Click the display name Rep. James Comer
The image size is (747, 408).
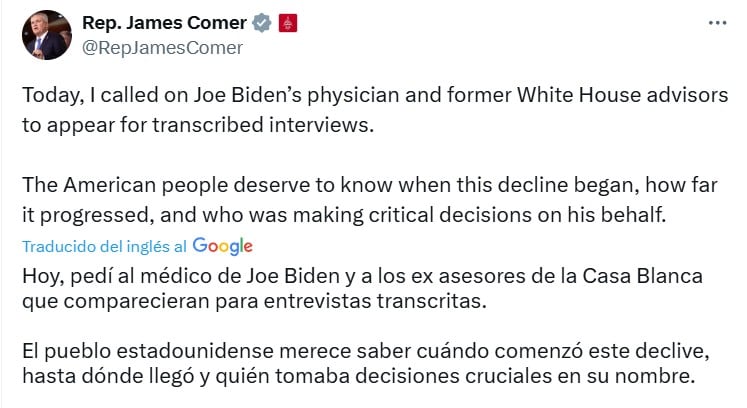[x=164, y=23]
